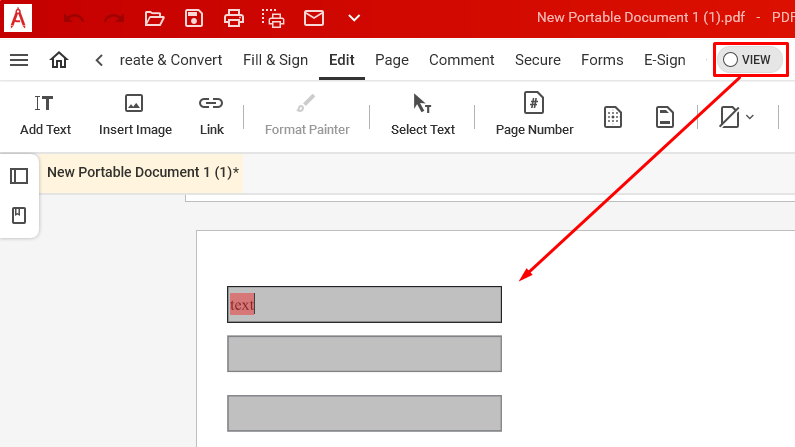This screenshot has height=447, width=795.
Task: Open the Fill & Sign tab
Action: (275, 60)
